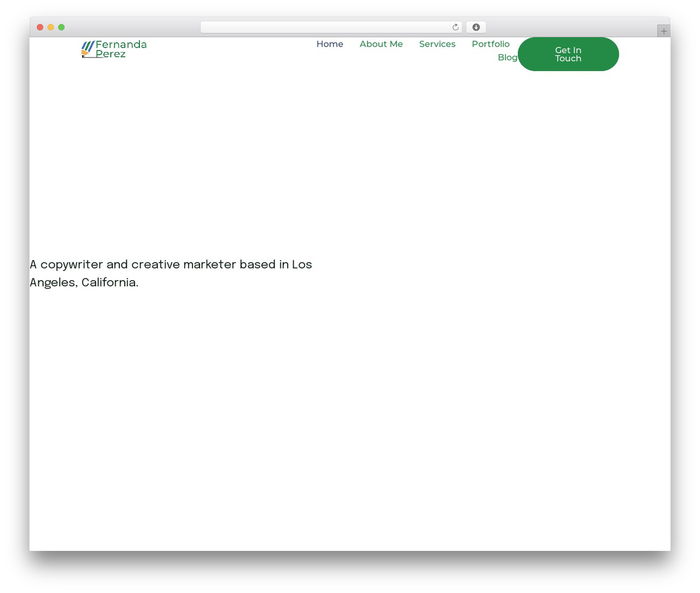
Task: Click the word 'Perez' in the logo
Action: 110,54
